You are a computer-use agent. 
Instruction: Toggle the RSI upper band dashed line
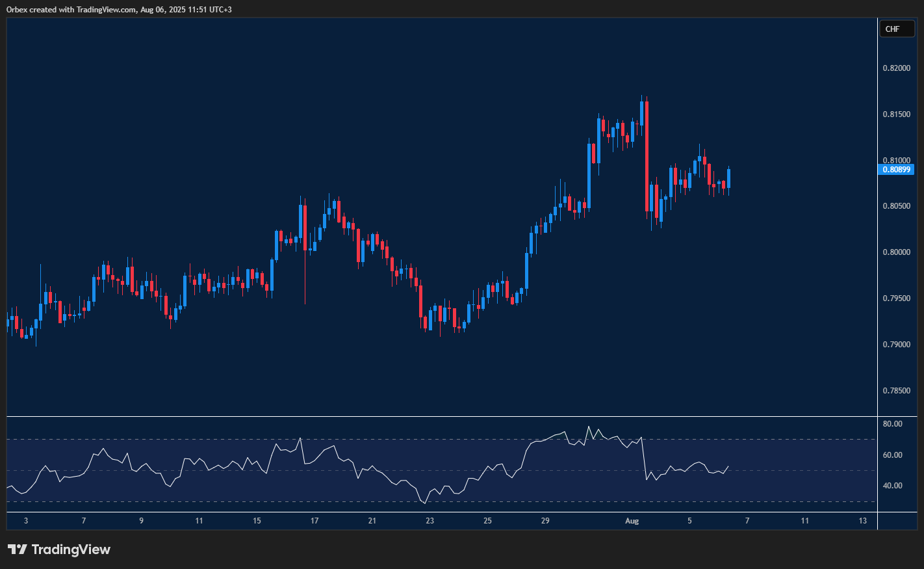point(390,439)
